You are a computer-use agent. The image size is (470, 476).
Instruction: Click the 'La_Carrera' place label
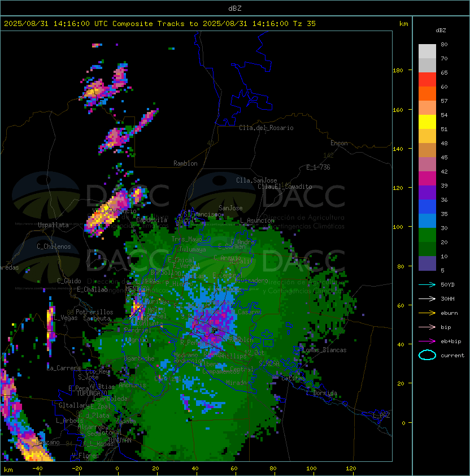click(64, 368)
